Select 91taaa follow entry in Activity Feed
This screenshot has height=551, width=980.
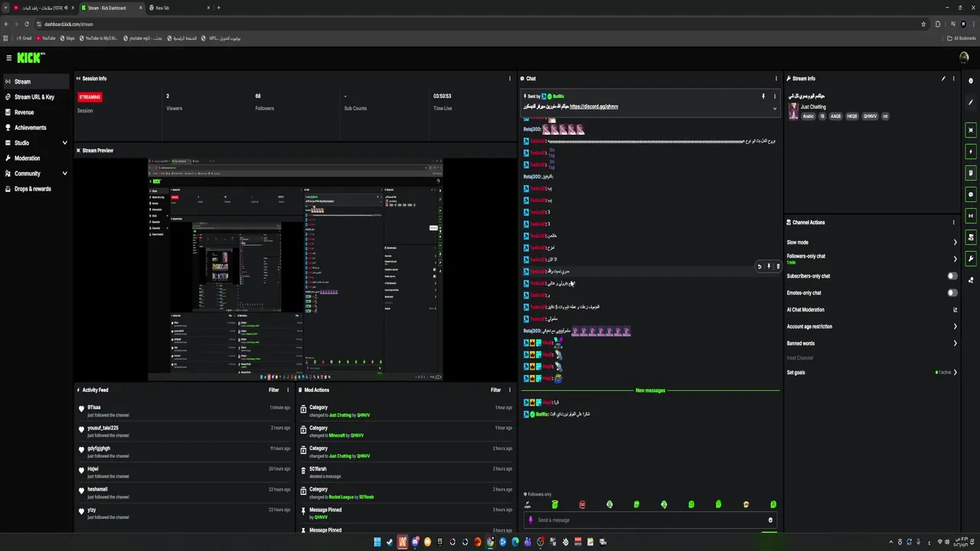[x=184, y=410]
